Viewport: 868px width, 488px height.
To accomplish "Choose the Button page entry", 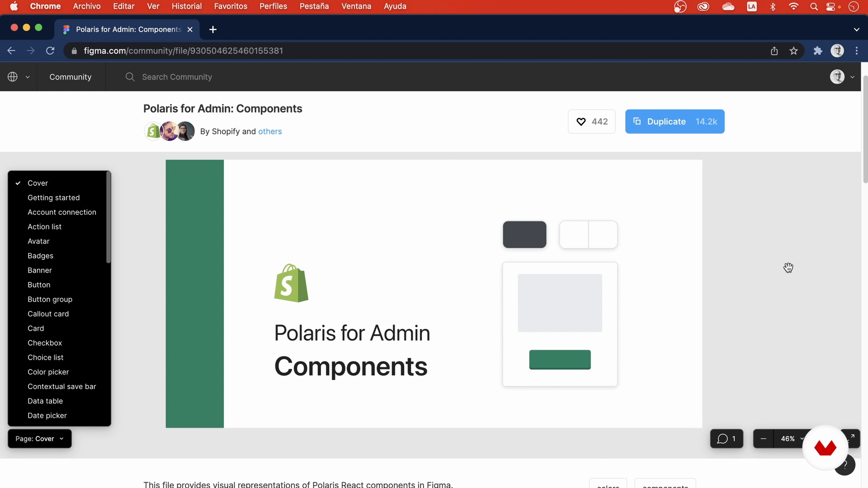I will (39, 285).
